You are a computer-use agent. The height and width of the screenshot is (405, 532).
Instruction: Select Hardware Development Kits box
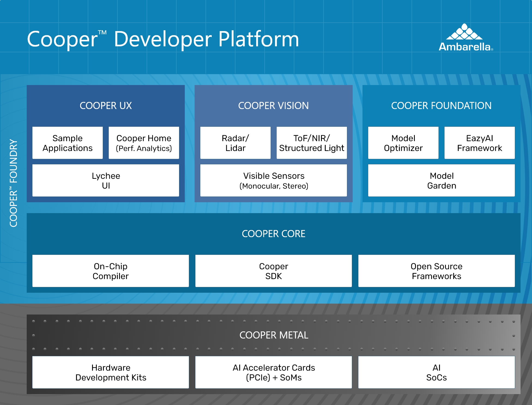pos(111,372)
